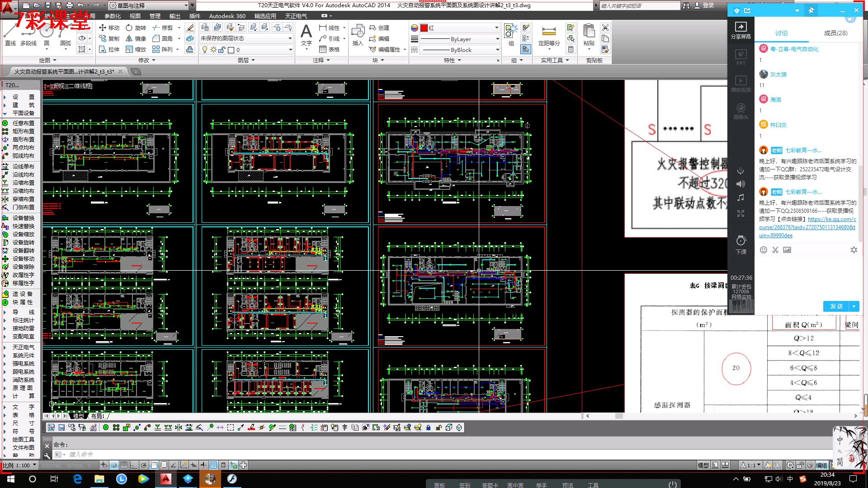Open the workspace dropdown 草图与注释
The width and height of the screenshot is (868, 488).
coord(149,5)
